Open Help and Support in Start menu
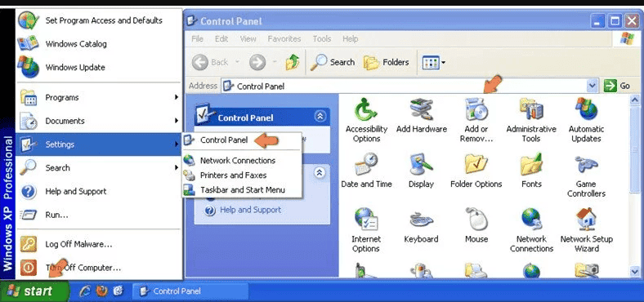 99,191
